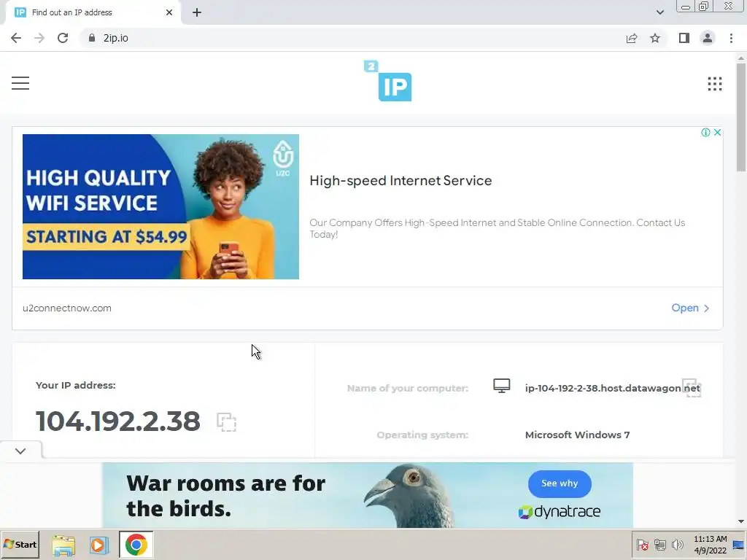This screenshot has height=560, width=747.
Task: Reload the current page
Action: click(63, 38)
